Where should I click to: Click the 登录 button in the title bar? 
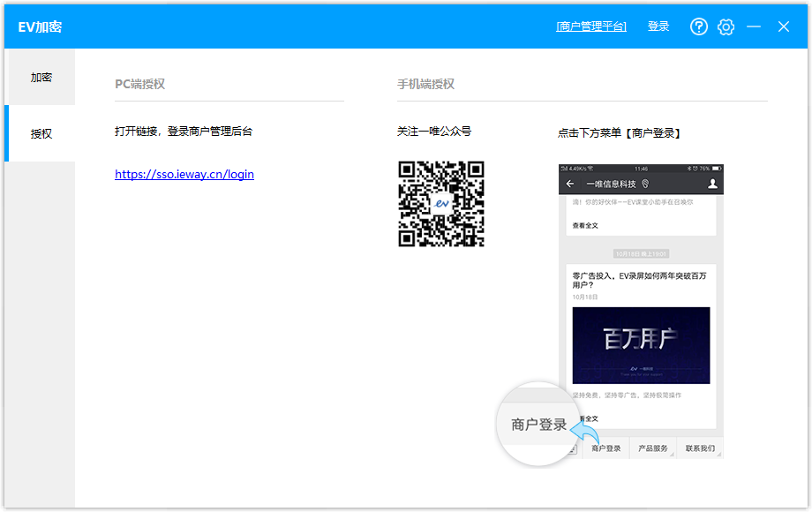click(658, 26)
